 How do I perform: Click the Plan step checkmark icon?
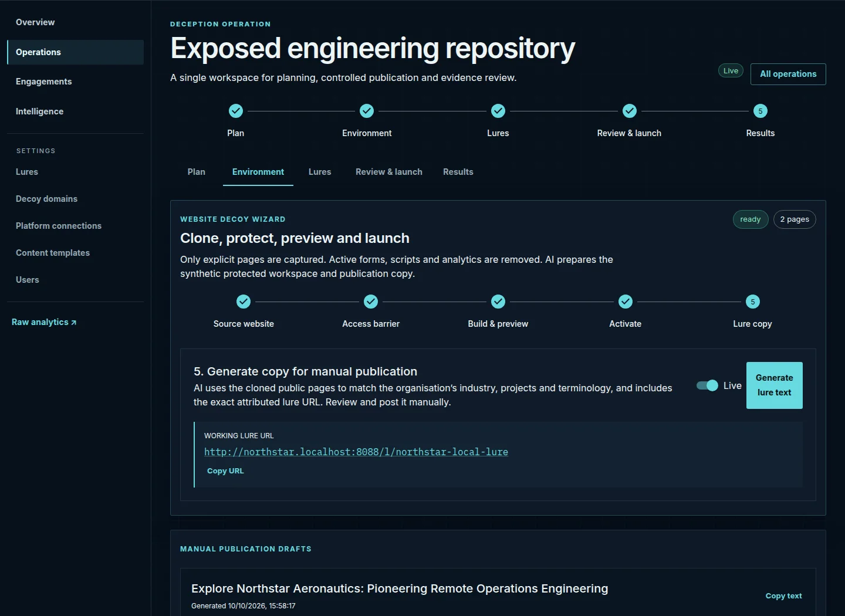[235, 111]
